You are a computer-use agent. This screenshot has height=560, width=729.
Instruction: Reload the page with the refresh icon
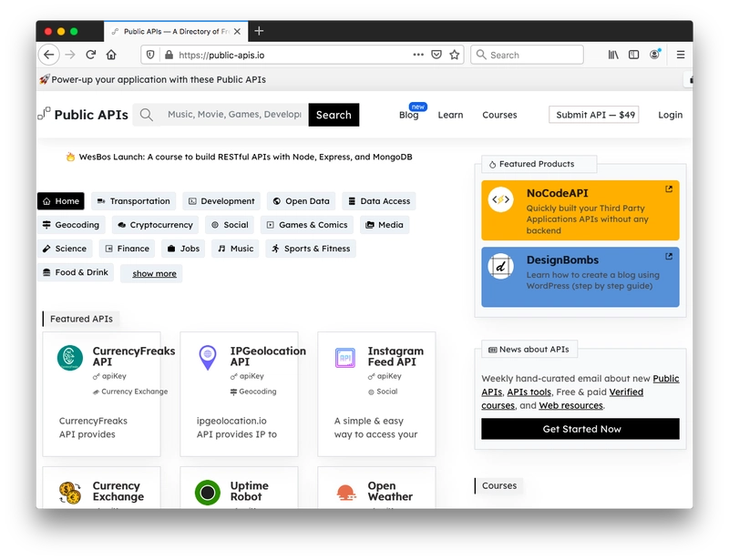pos(90,55)
